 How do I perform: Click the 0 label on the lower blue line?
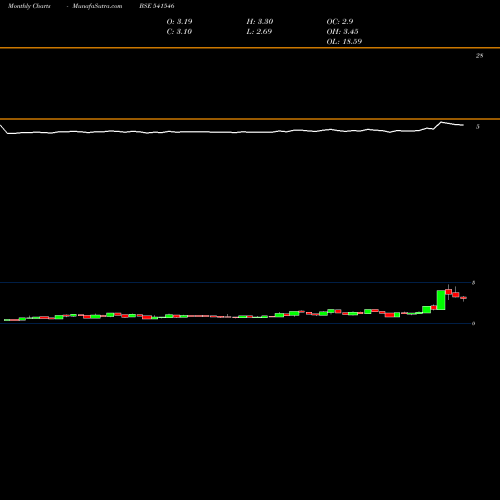click(473, 323)
